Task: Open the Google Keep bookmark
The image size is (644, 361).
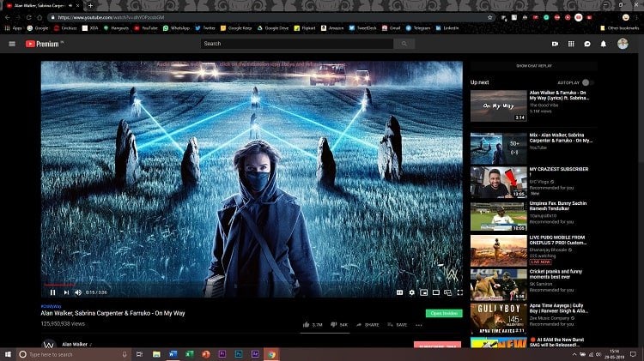Action: (236, 28)
